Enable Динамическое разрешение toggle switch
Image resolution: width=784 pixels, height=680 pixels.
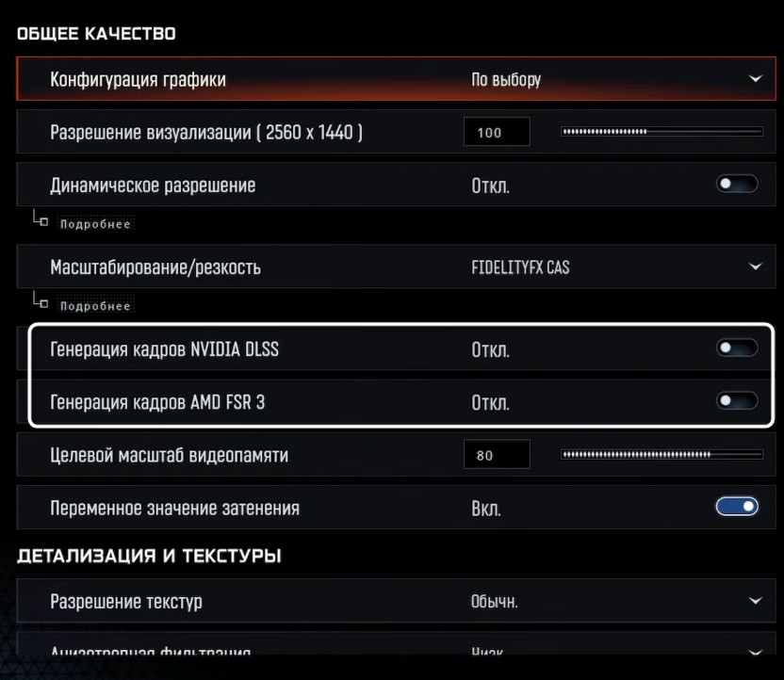click(737, 185)
